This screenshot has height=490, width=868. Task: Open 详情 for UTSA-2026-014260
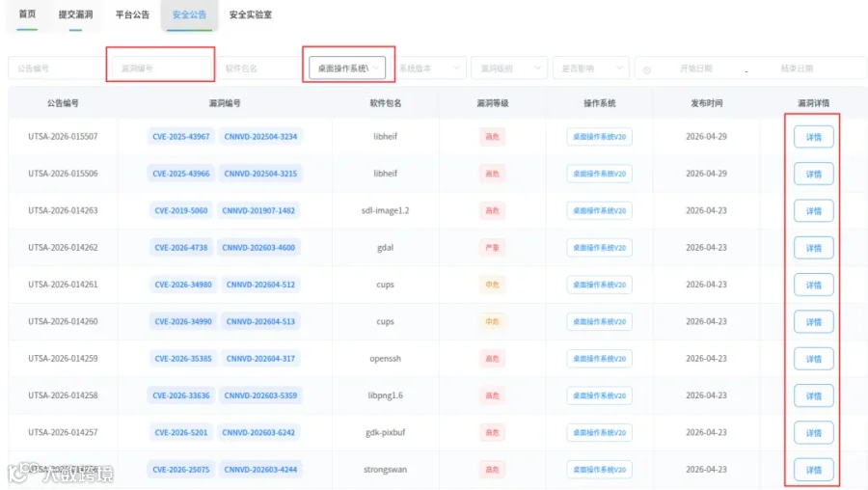(x=813, y=322)
